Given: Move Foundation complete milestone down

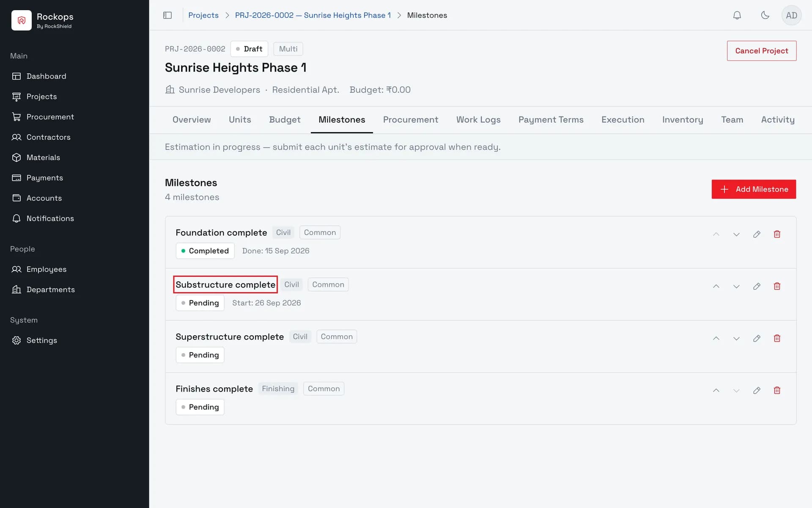Looking at the screenshot, I should [x=736, y=234].
